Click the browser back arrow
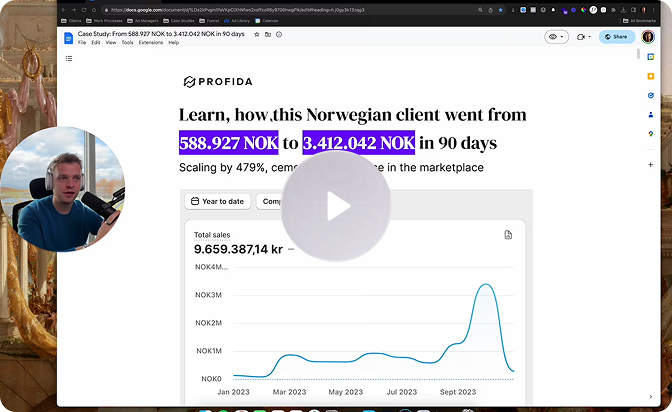This screenshot has height=412, width=672. click(x=64, y=10)
